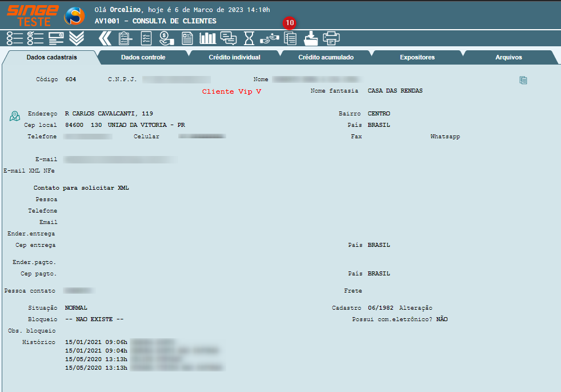
Task: Open the hand holding money icon
Action: pyautogui.click(x=166, y=38)
